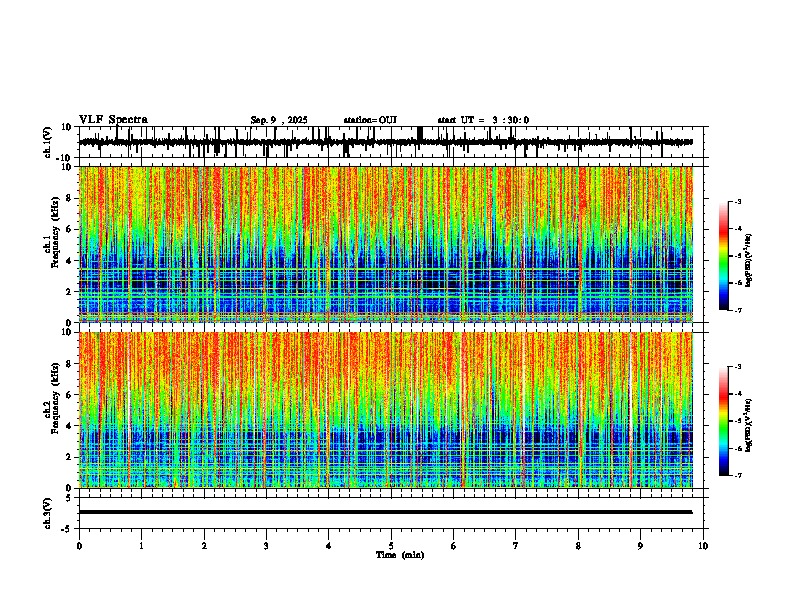Select the "Sep. 9, 2025" date label

279,120
